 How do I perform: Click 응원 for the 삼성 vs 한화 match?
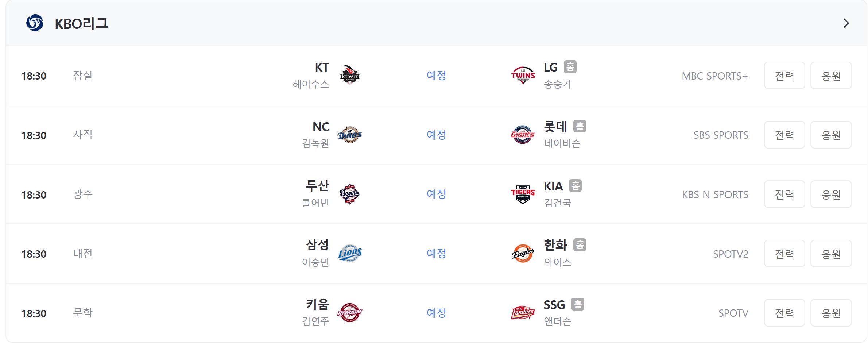pyautogui.click(x=831, y=253)
